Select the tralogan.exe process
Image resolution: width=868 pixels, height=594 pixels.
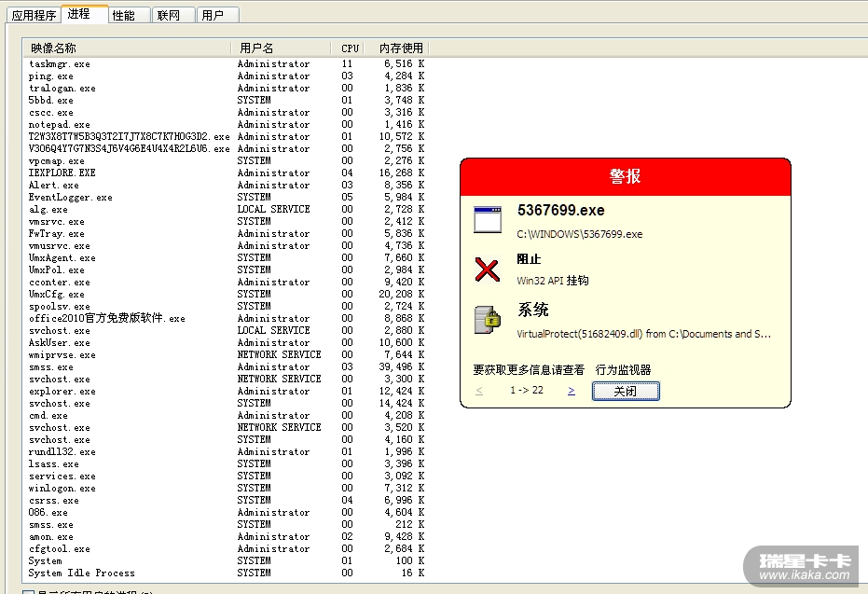[226, 88]
